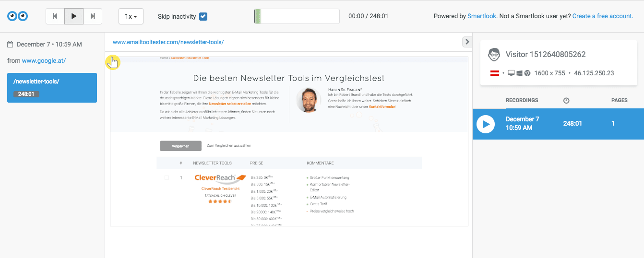Open the www.google.at/ referrer link
The width and height of the screenshot is (644, 258).
[x=44, y=60]
